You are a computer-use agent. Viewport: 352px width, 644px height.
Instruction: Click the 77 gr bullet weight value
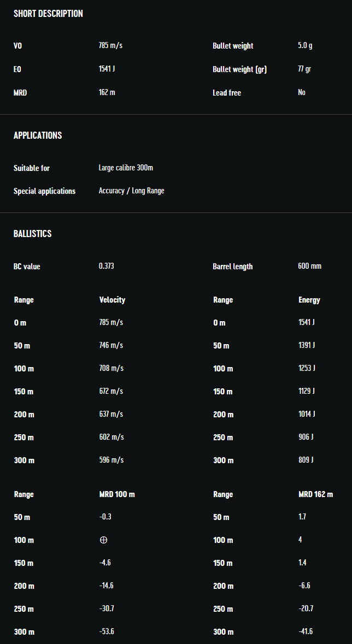pyautogui.click(x=304, y=69)
